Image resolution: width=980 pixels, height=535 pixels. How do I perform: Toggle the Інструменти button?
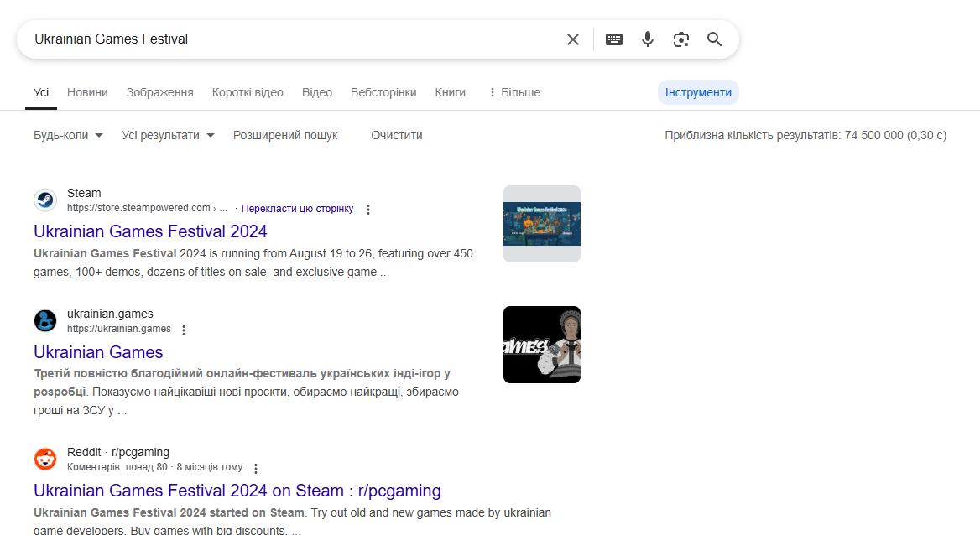tap(698, 92)
